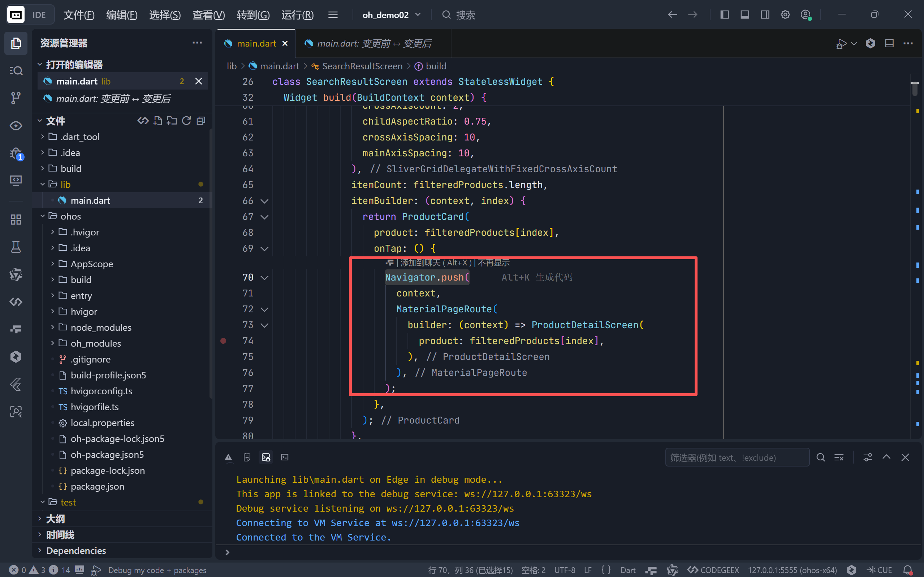Open the oh_demo02 project dropdown
Screen dimensions: 924x577
[x=391, y=15]
